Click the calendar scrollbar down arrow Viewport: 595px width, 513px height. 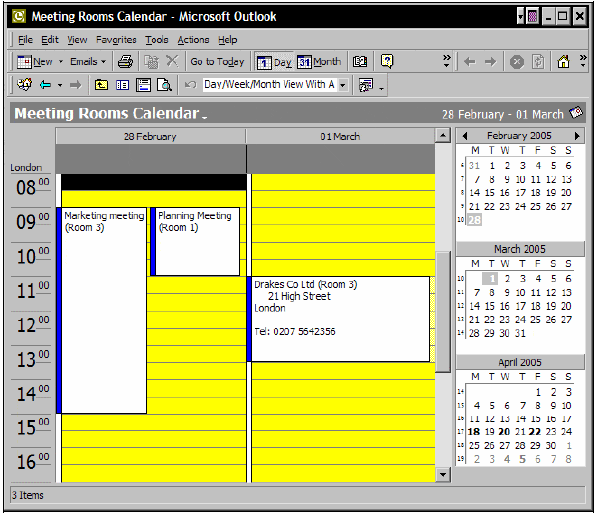442,474
